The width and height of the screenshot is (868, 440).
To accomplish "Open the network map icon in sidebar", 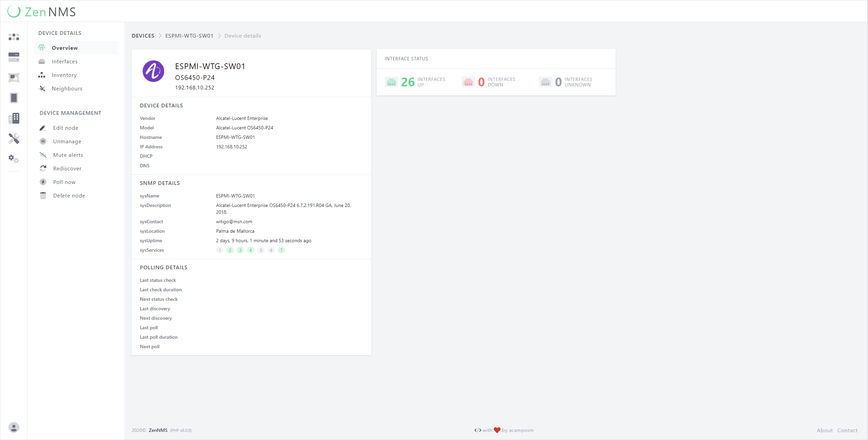I will 14,78.
